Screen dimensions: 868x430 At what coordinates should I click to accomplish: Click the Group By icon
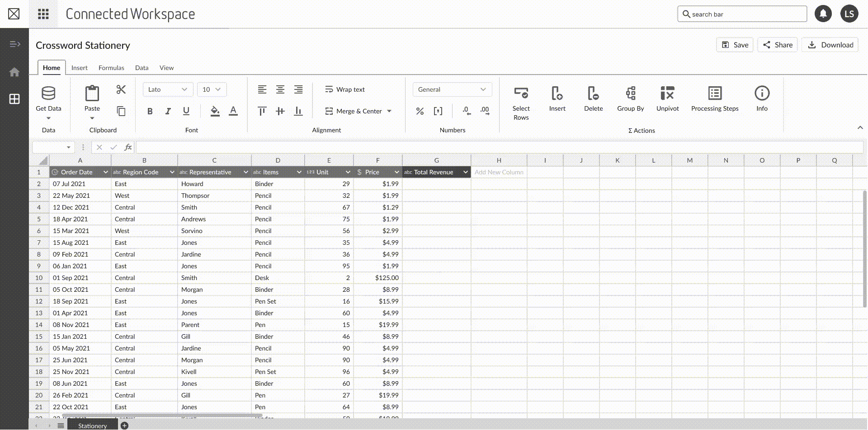pos(630,93)
